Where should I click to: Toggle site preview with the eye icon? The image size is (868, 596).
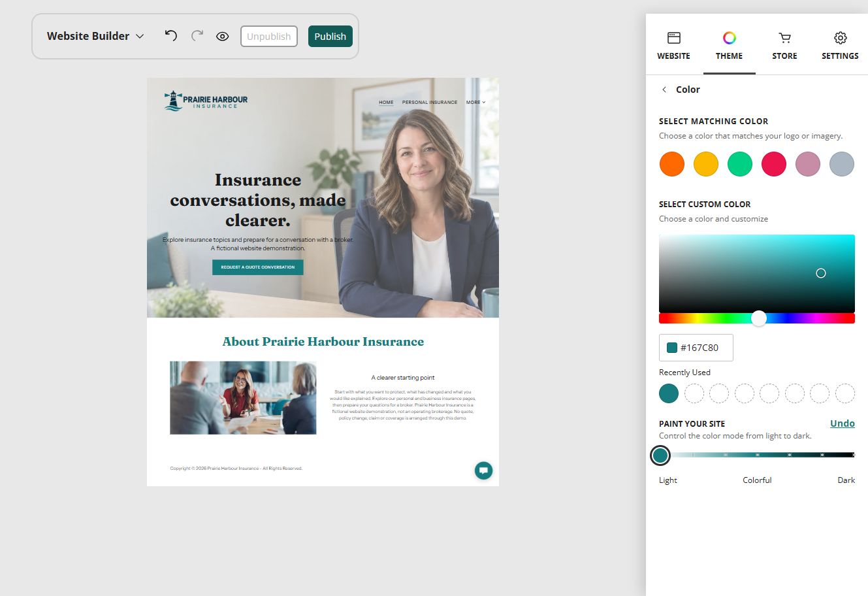[222, 37]
